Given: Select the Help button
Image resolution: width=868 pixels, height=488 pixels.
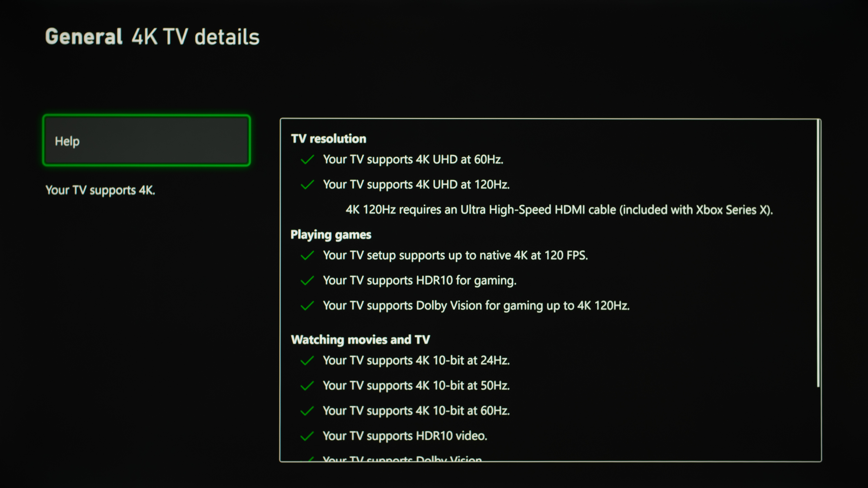Looking at the screenshot, I should (146, 141).
